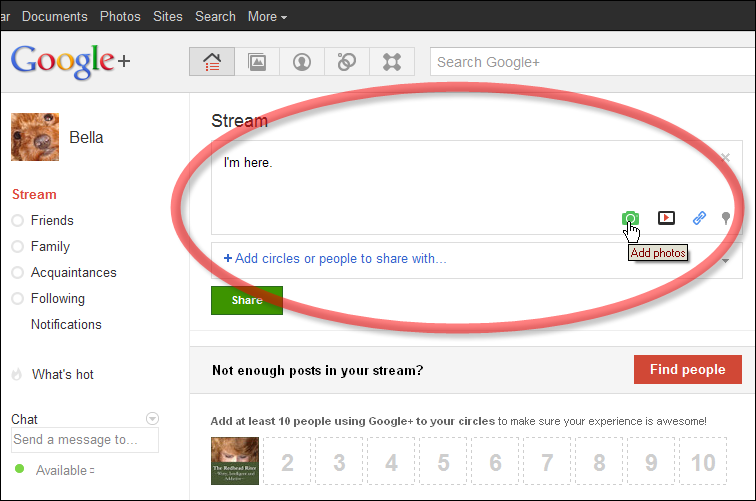Expand the More dropdown in top bar
The width and height of the screenshot is (756, 501).
(267, 17)
